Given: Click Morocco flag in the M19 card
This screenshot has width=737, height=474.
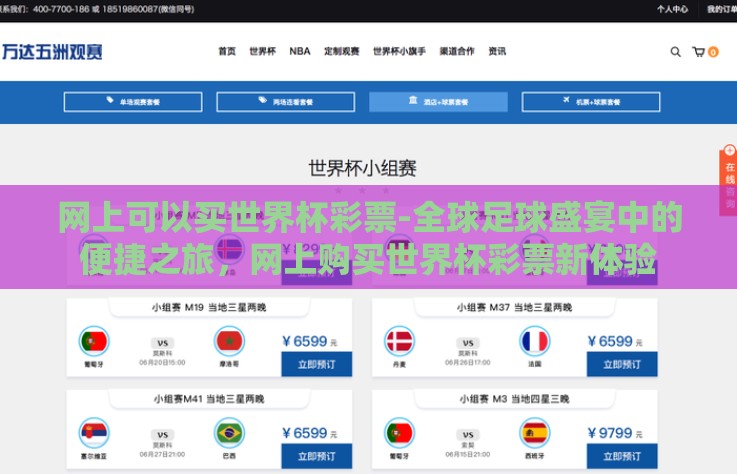Looking at the screenshot, I should coord(229,341).
